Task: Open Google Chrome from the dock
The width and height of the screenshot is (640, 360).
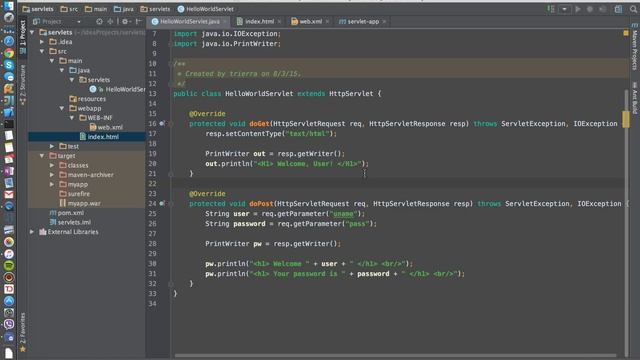Action: [9, 53]
